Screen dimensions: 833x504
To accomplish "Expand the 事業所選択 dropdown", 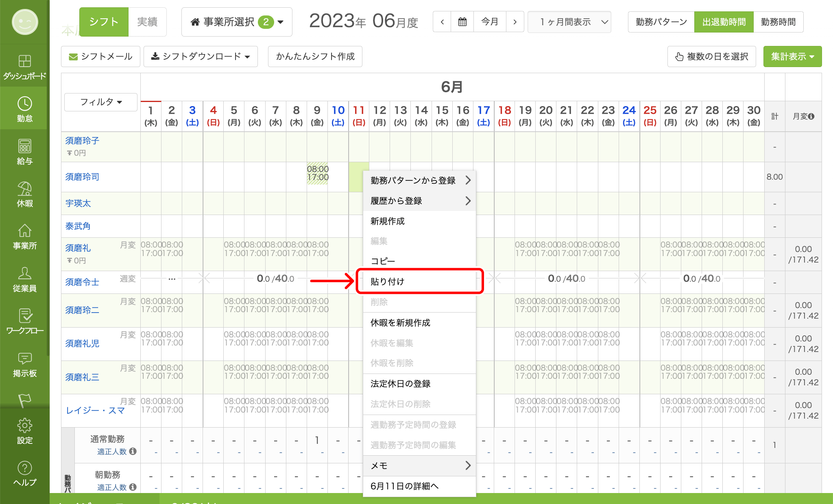I will [237, 22].
